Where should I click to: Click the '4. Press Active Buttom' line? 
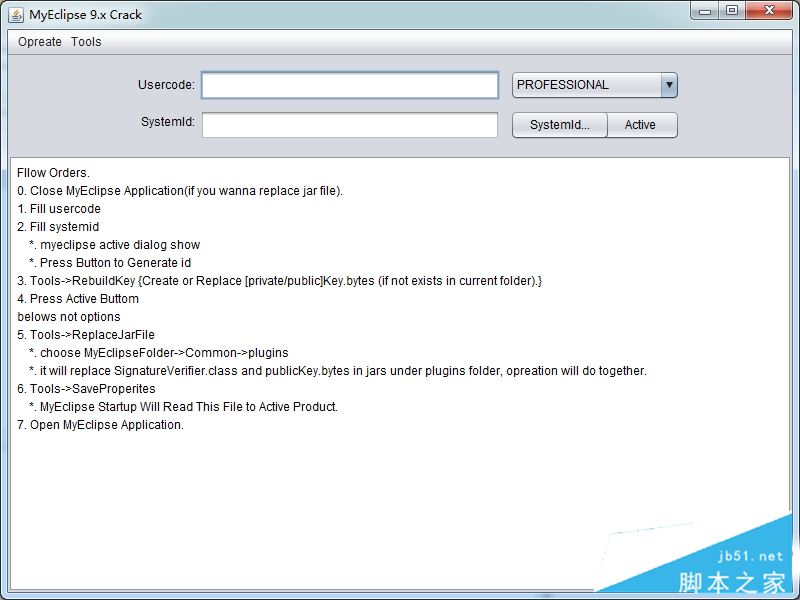click(78, 298)
